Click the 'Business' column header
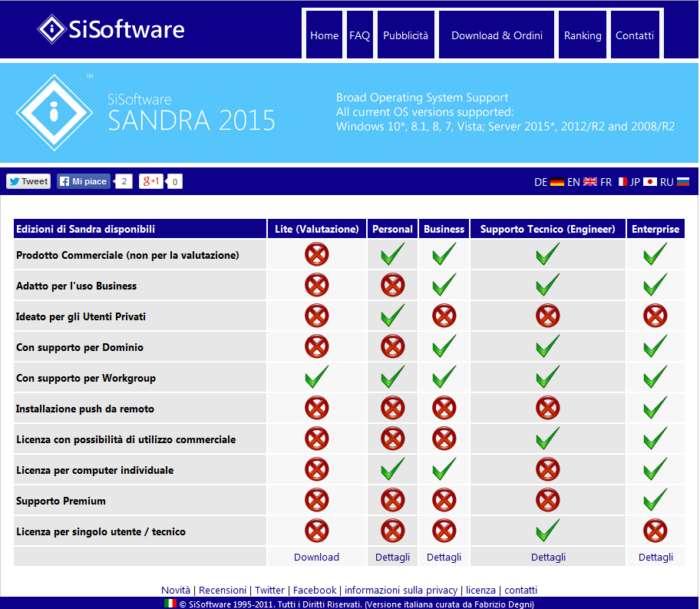Image resolution: width=700 pixels, height=609 pixels. point(444,229)
